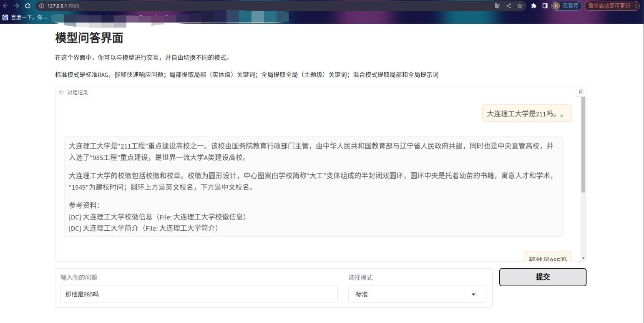644x323 pixels.
Task: Click the dropdown arrow in the mode selector
Action: [x=473, y=294]
